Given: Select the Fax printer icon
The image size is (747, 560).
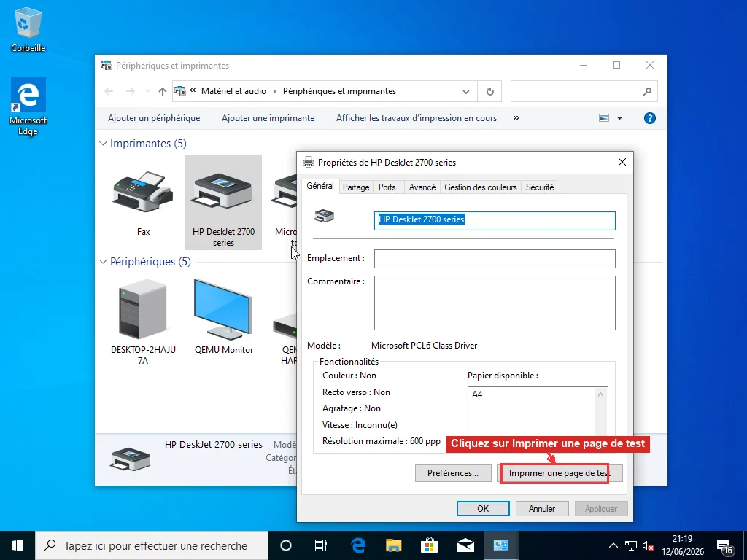Looking at the screenshot, I should coord(143,203).
